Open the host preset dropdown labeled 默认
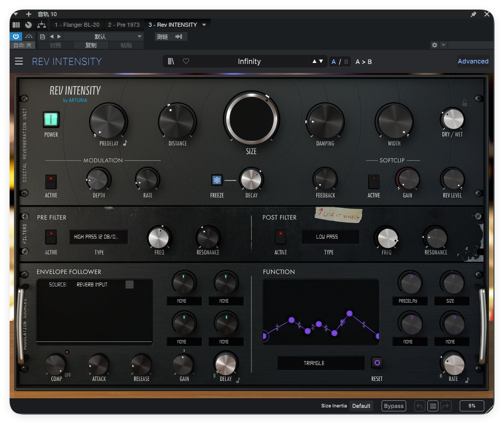The height and width of the screenshot is (424, 504). point(103,37)
